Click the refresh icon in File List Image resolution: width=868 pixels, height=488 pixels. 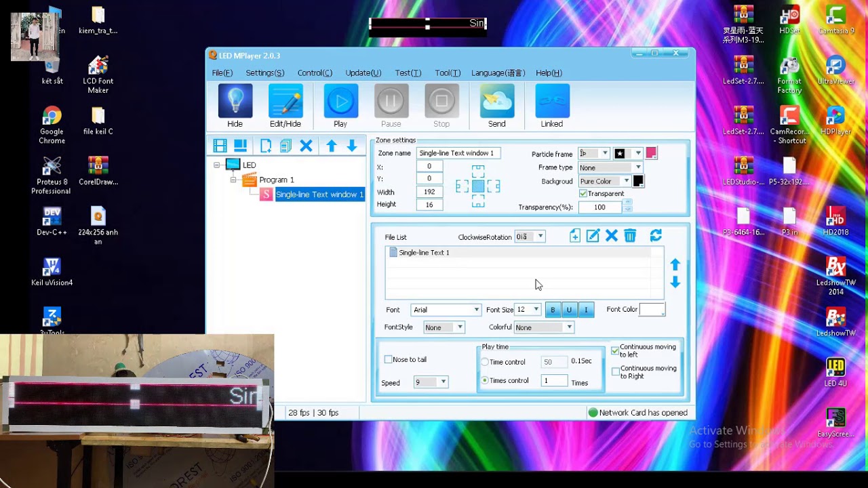[656, 235]
